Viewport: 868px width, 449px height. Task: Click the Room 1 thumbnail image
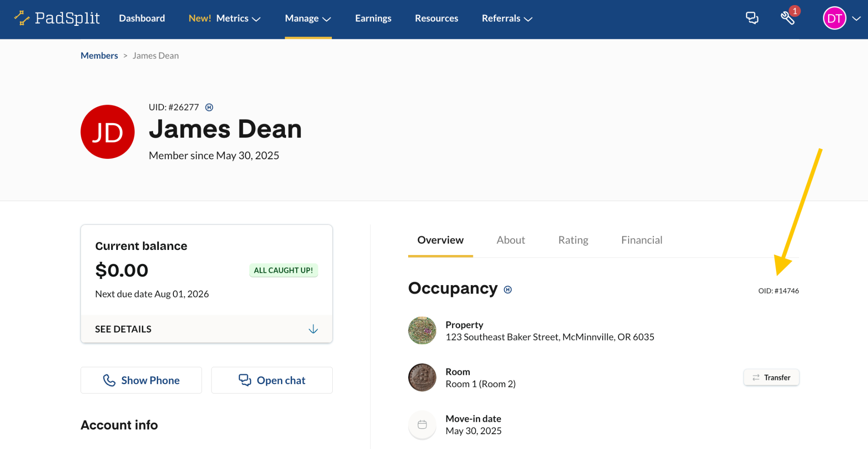click(422, 377)
